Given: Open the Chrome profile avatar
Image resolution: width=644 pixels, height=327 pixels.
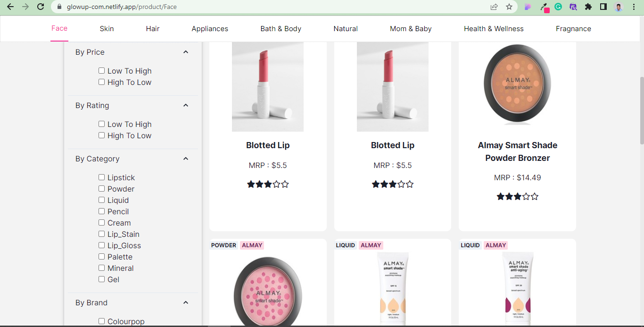Looking at the screenshot, I should [619, 7].
